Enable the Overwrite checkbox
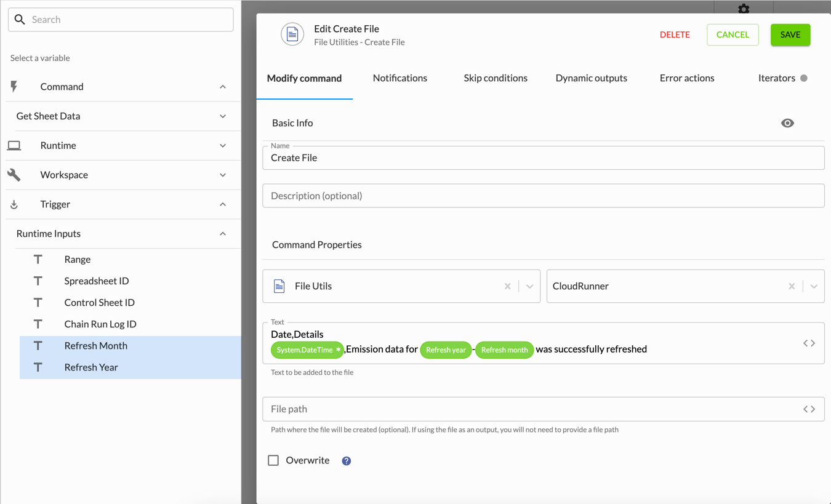Viewport: 831px width, 504px height. pyautogui.click(x=273, y=460)
